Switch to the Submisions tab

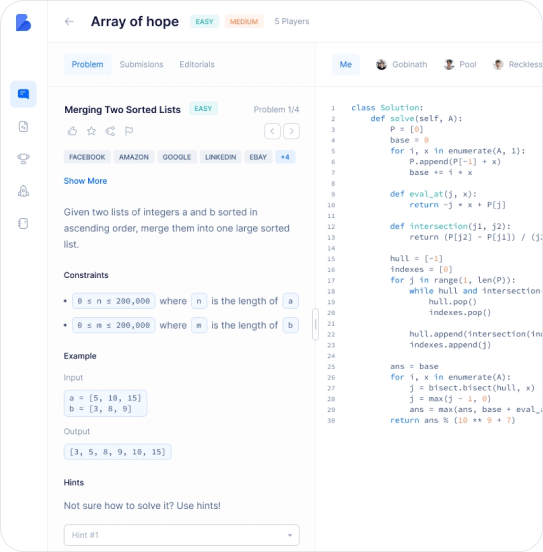tap(141, 64)
